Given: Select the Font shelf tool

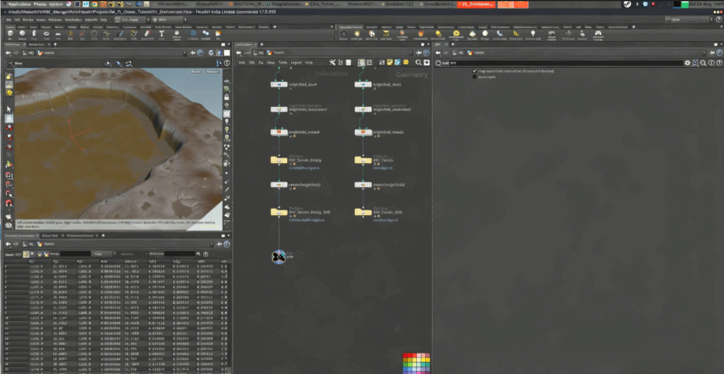Looking at the screenshot, I should (162, 35).
